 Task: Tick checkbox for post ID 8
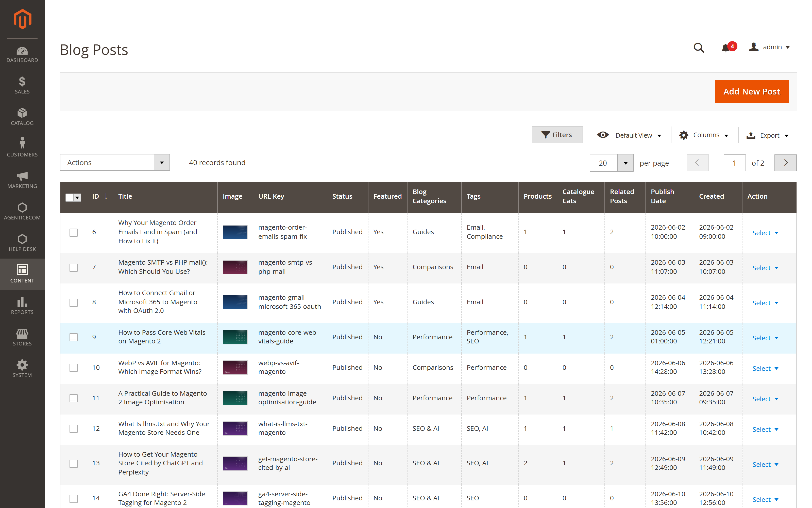pyautogui.click(x=74, y=303)
